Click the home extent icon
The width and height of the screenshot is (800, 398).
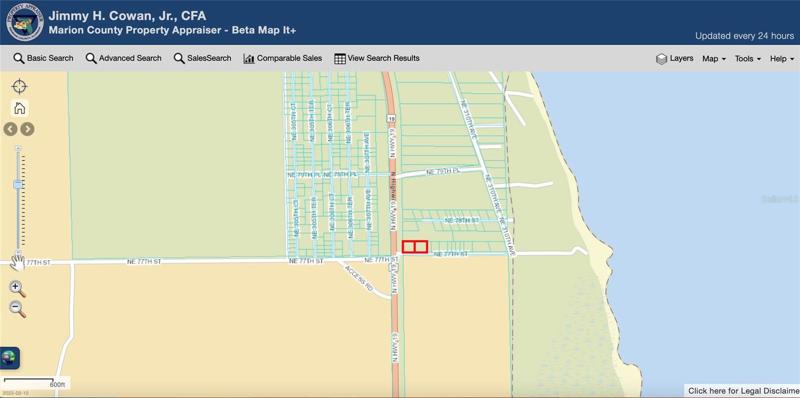(x=19, y=108)
